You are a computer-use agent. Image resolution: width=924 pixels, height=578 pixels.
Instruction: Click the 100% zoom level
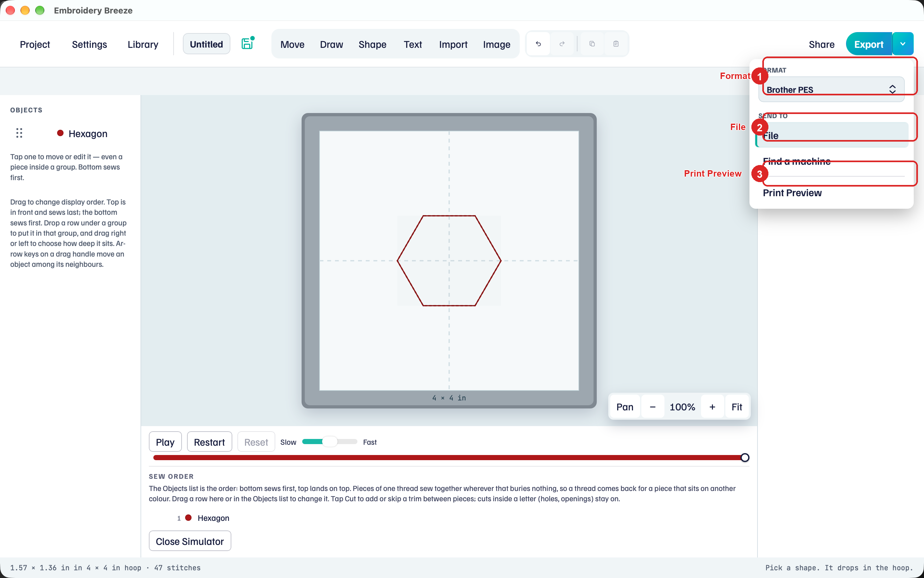(682, 407)
